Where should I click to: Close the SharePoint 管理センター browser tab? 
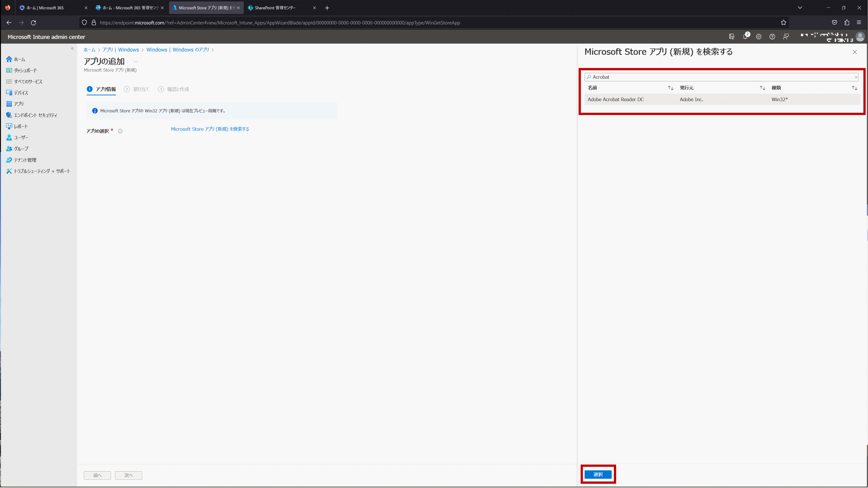click(x=314, y=8)
